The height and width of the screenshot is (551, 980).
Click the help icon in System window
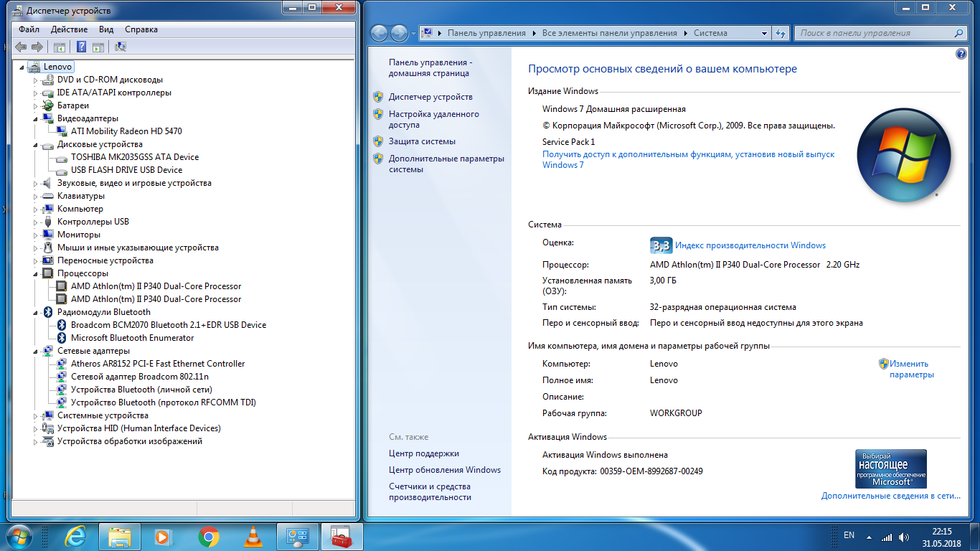click(961, 54)
